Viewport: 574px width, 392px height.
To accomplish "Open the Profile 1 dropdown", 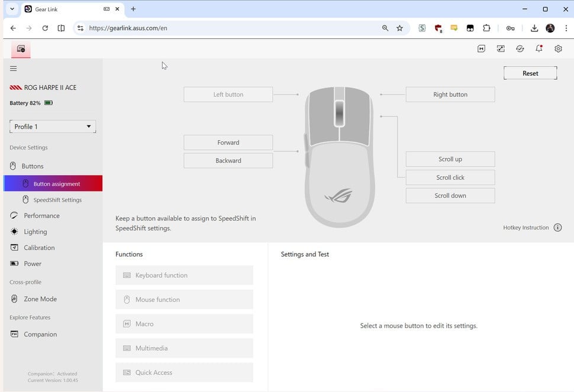I will tap(53, 127).
